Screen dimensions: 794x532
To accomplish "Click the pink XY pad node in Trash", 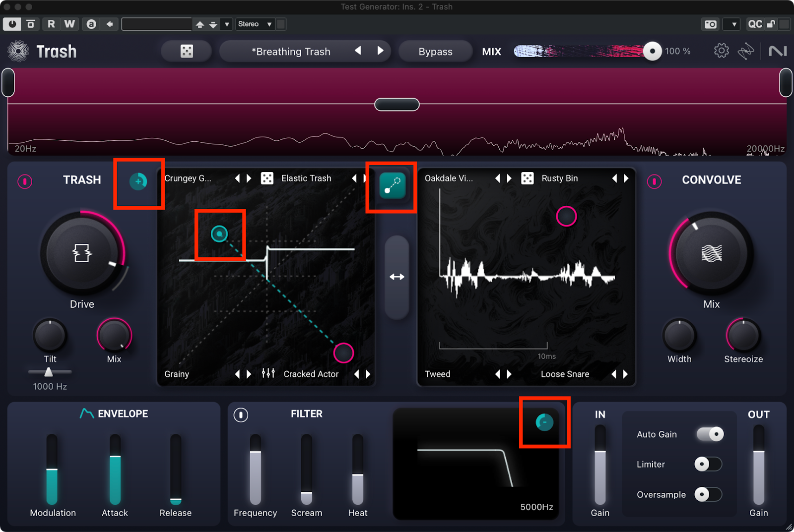I will point(343,353).
